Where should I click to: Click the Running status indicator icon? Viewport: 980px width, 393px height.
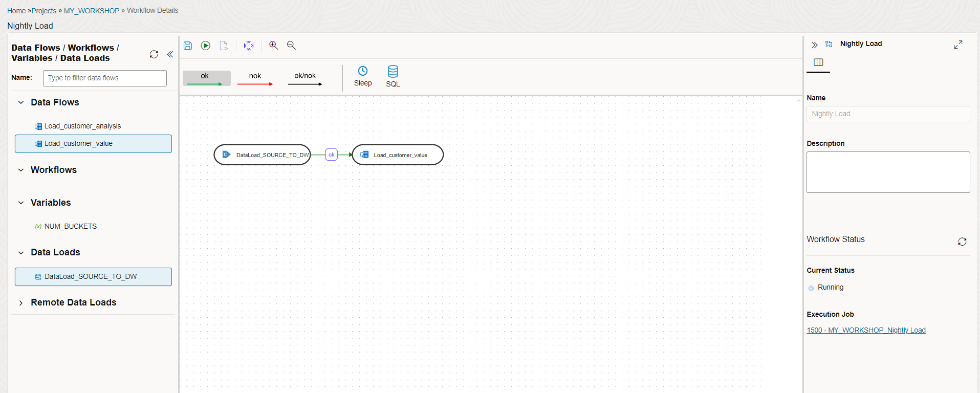click(811, 288)
